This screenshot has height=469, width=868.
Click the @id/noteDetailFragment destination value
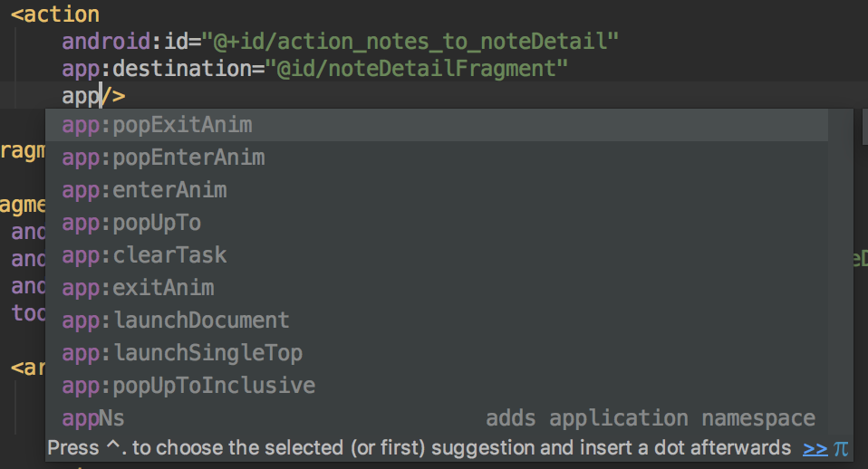[x=416, y=69]
